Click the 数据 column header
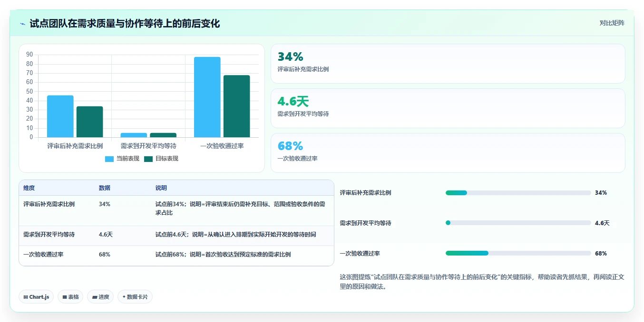The image size is (644, 322). click(105, 188)
